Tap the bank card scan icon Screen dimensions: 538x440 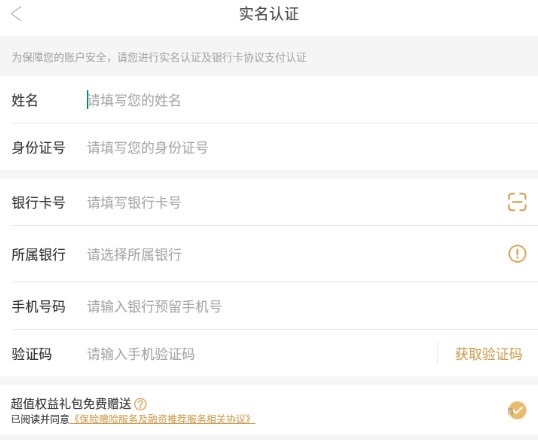click(x=517, y=202)
